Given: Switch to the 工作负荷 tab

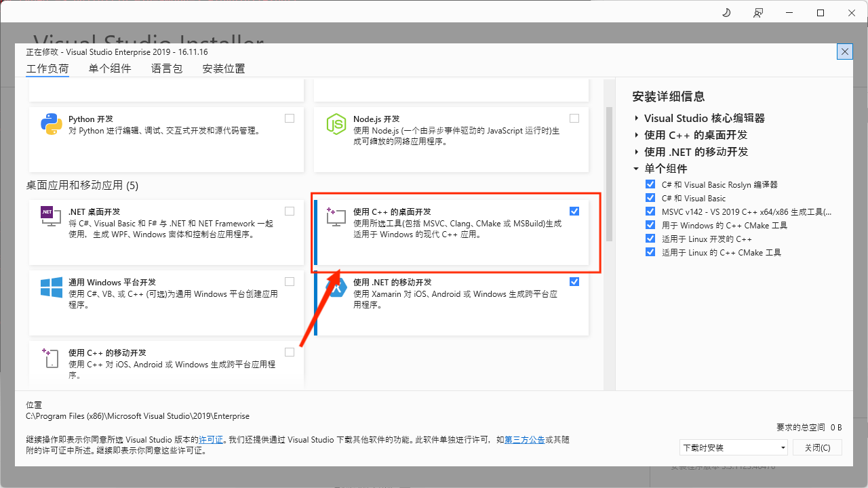Looking at the screenshot, I should point(47,68).
